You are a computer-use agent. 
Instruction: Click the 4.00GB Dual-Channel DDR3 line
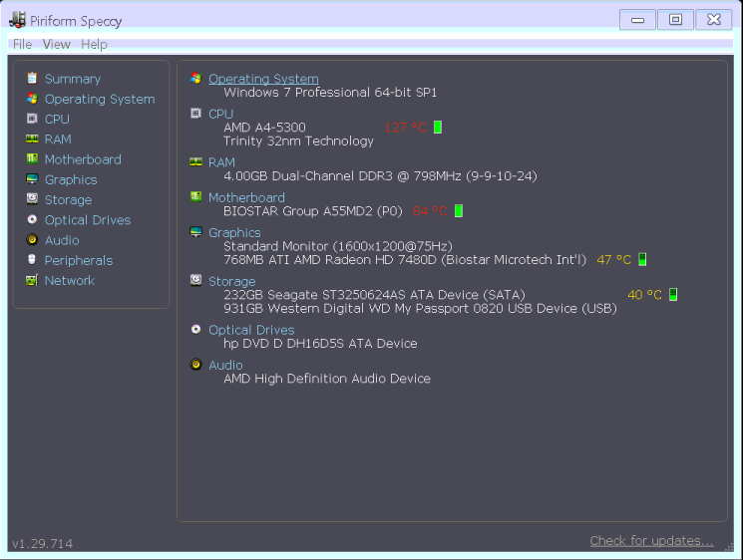coord(380,176)
